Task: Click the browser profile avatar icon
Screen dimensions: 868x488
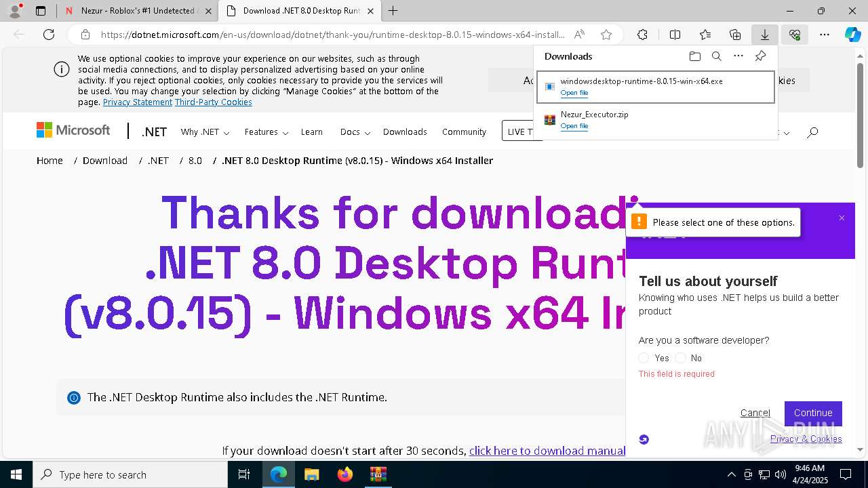Action: [14, 11]
